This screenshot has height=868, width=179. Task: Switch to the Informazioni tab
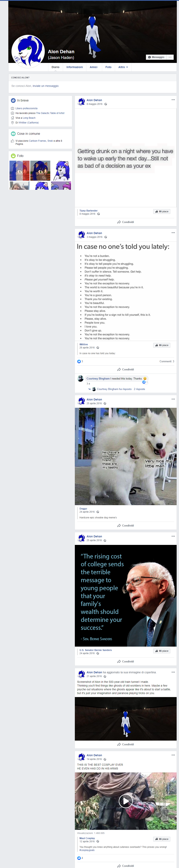(x=74, y=67)
